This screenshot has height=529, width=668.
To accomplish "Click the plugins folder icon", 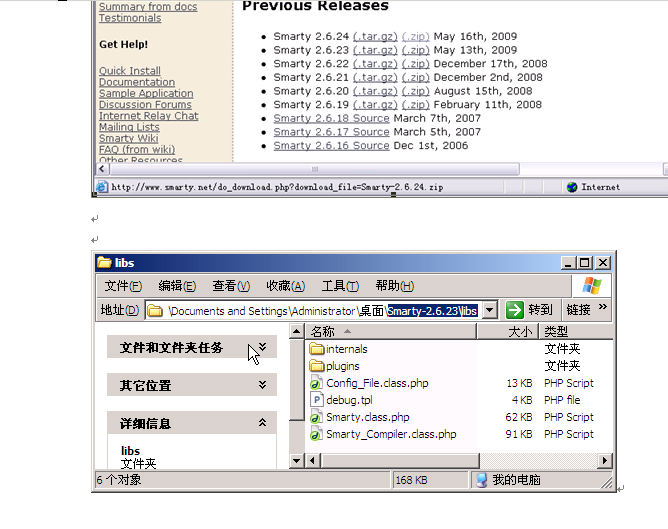I will 317,366.
